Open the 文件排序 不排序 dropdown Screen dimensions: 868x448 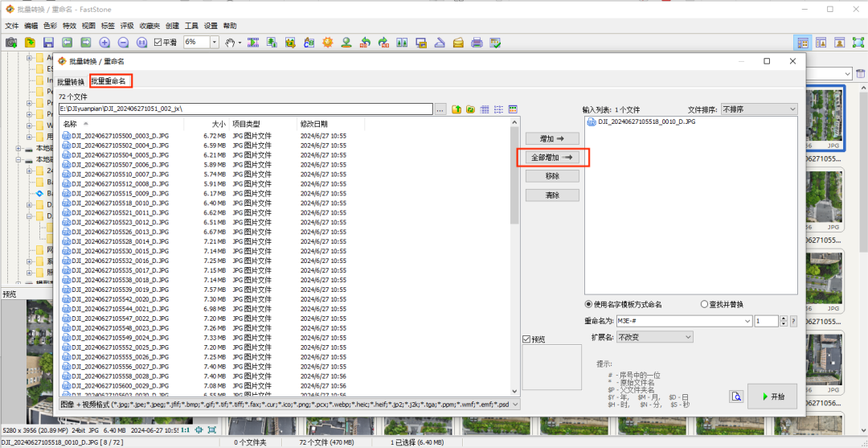[758, 109]
